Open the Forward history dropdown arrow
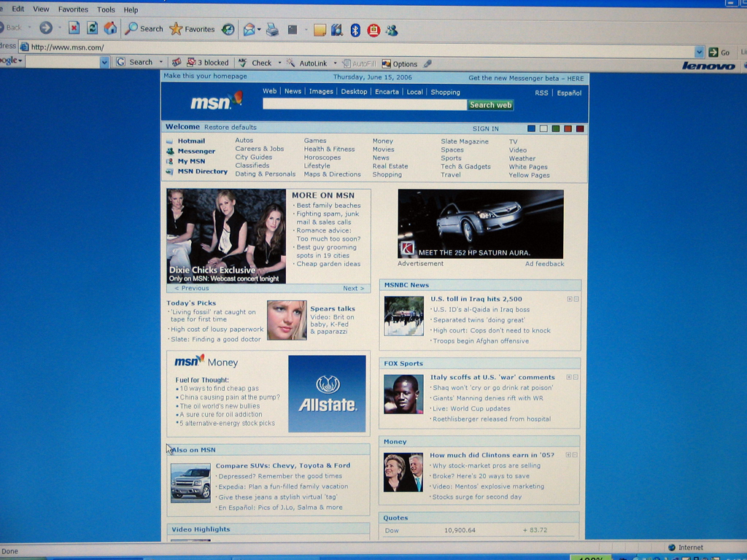747x560 pixels. click(x=60, y=28)
